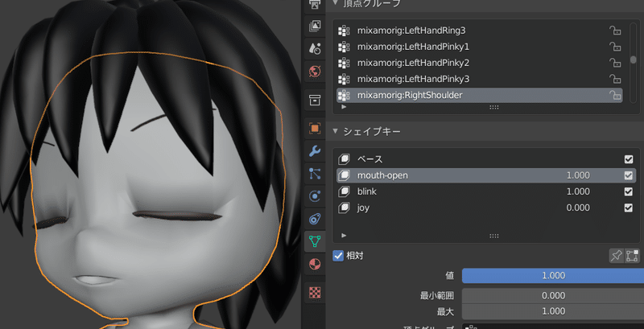Image resolution: width=644 pixels, height=329 pixels.
Task: Open the Physics properties tab
Action: (x=315, y=196)
